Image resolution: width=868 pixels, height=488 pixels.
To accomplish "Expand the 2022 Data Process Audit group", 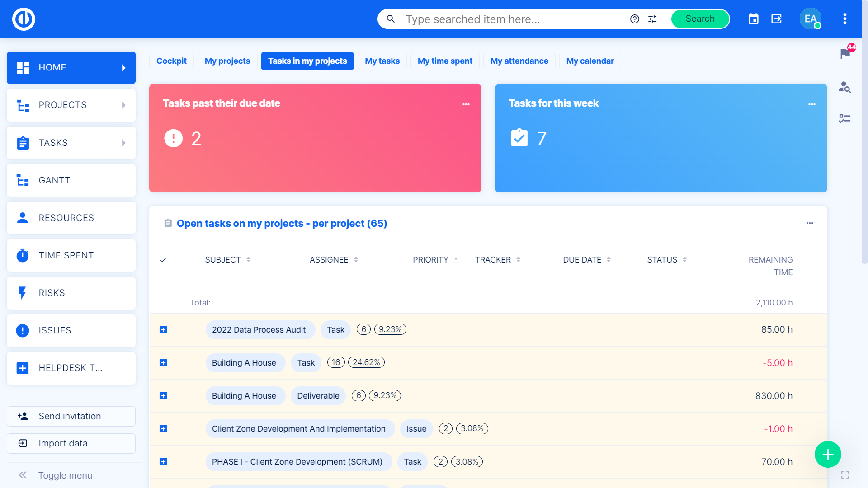I will (x=163, y=330).
